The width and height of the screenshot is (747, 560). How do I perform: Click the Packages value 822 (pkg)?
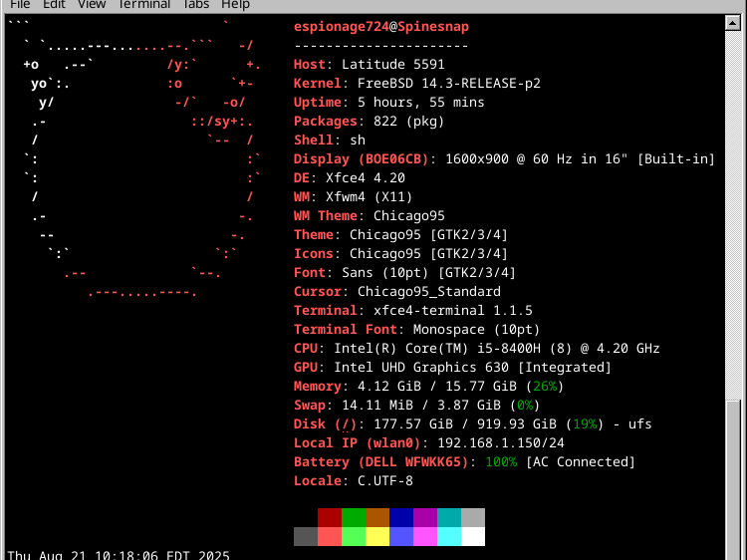coord(408,121)
